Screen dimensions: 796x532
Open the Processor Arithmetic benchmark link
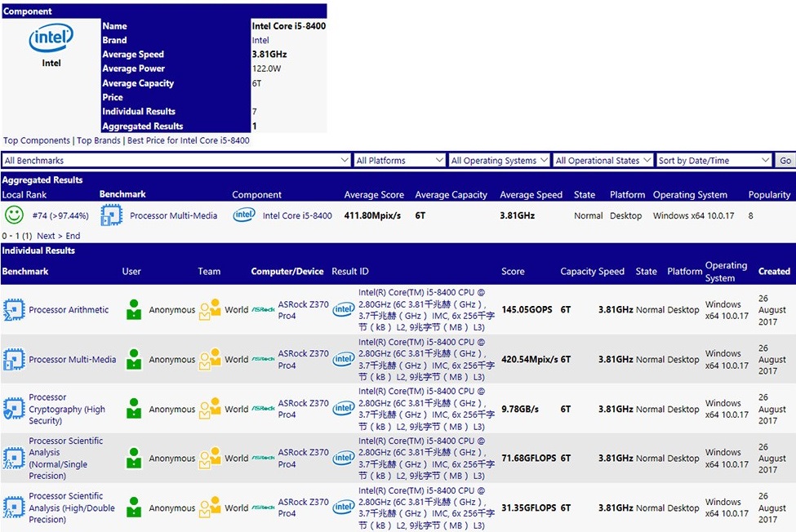click(x=69, y=309)
